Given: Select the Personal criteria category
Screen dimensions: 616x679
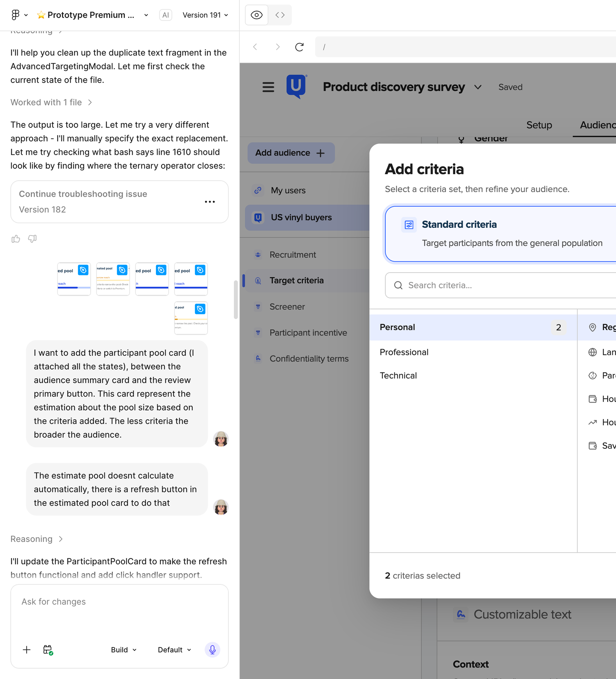Looking at the screenshot, I should pyautogui.click(x=473, y=327).
